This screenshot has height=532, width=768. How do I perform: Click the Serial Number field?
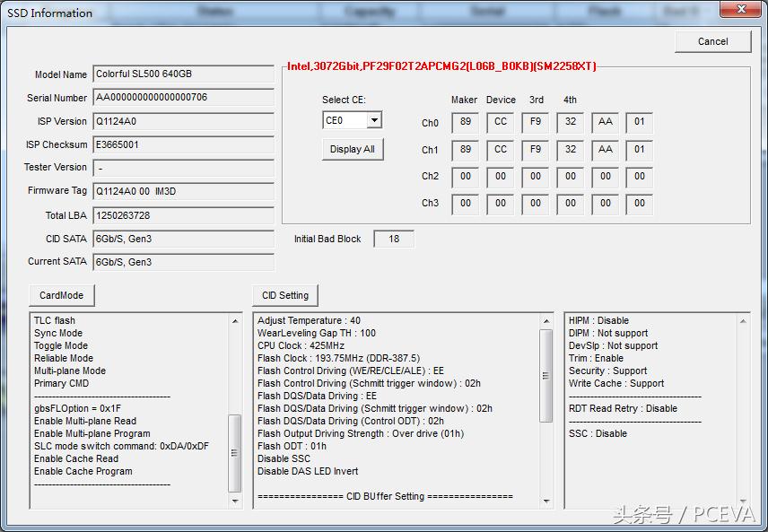click(183, 98)
